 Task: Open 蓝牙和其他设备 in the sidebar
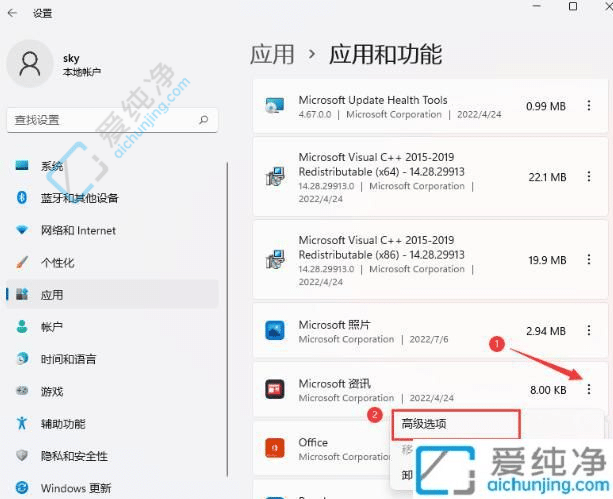[112, 198]
